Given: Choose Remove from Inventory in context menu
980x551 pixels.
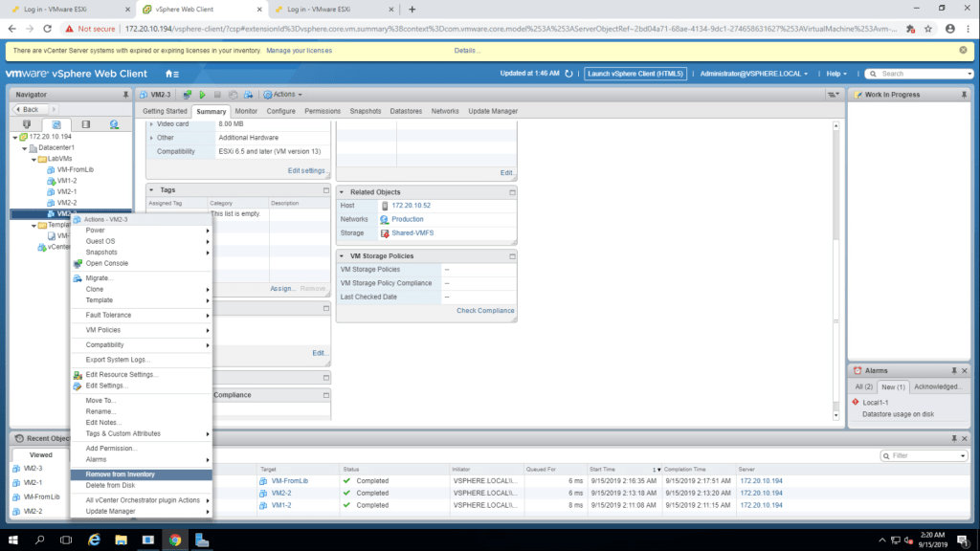Looking at the screenshot, I should (x=120, y=474).
